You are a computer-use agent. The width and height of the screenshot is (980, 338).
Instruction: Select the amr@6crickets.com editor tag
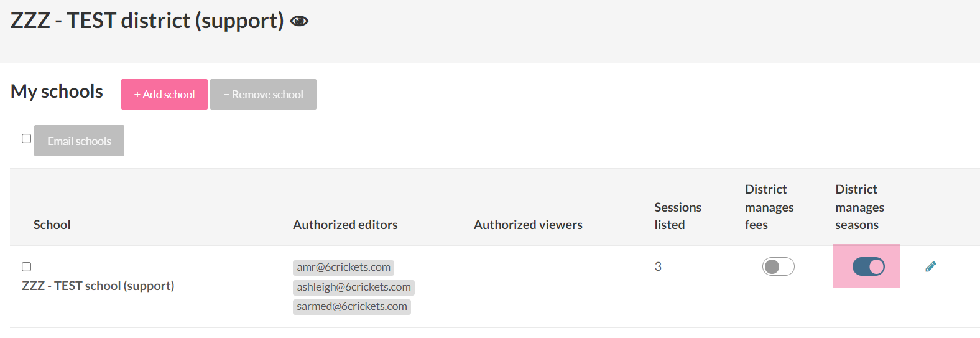coord(343,267)
